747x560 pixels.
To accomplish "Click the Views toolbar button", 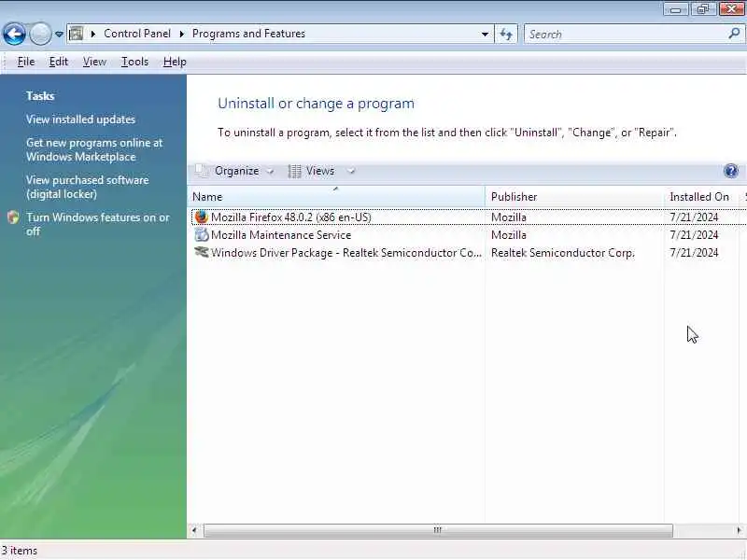I will tap(320, 171).
